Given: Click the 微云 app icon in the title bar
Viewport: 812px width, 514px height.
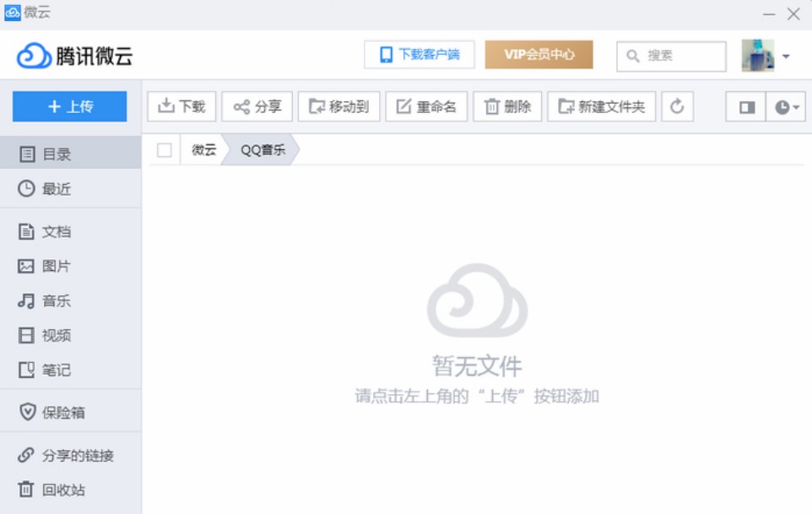Looking at the screenshot, I should 13,12.
